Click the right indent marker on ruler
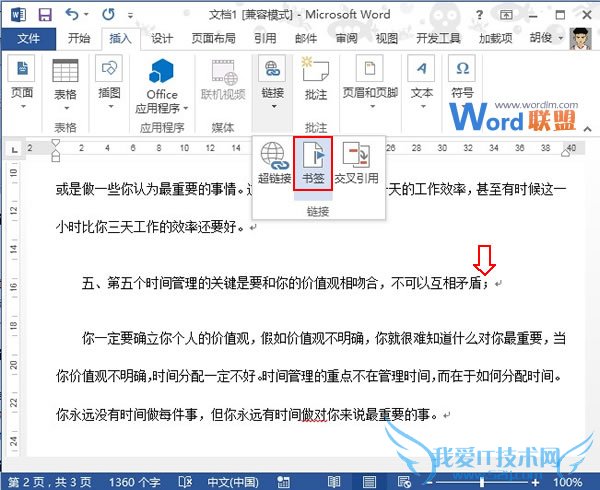The width and height of the screenshot is (600, 490). pyautogui.click(x=566, y=153)
